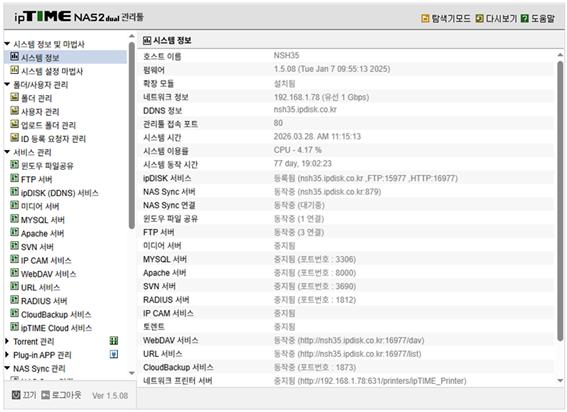
Task: Open MYSQL 서버 settings
Action: pyautogui.click(x=43, y=220)
